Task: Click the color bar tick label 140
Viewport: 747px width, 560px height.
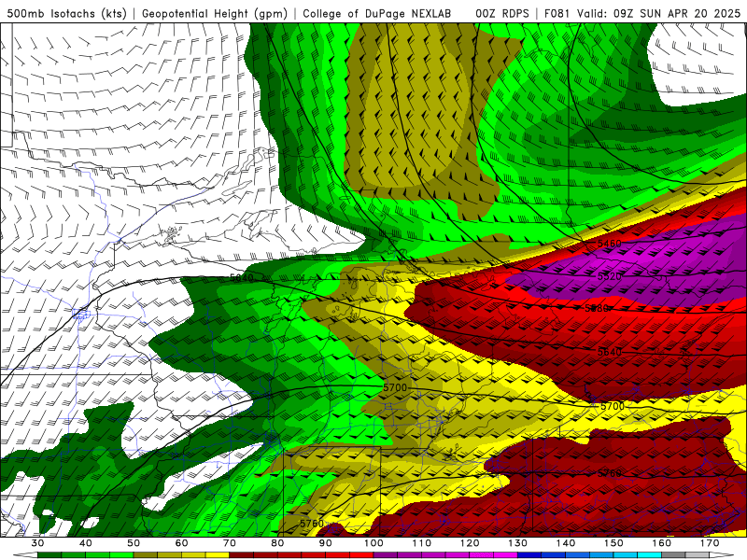Action: 566,543
